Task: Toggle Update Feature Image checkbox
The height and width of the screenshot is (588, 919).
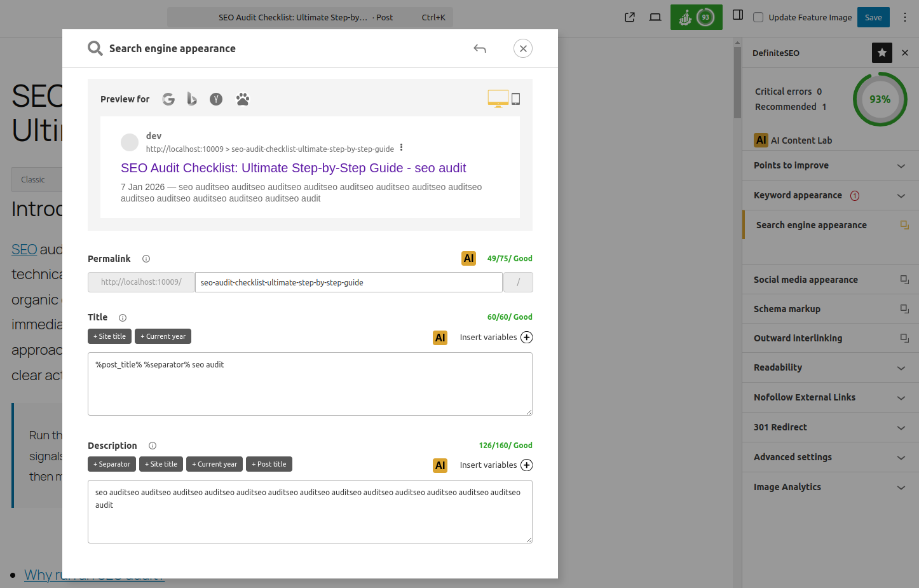Action: (x=758, y=17)
